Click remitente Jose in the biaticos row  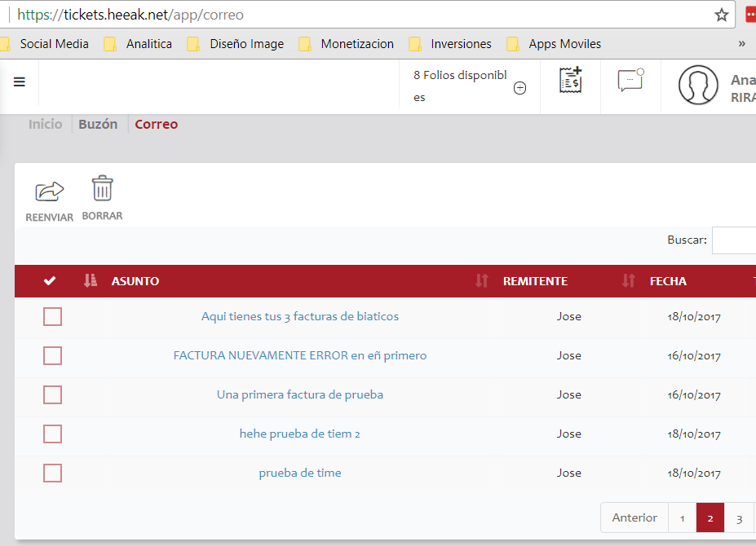569,317
